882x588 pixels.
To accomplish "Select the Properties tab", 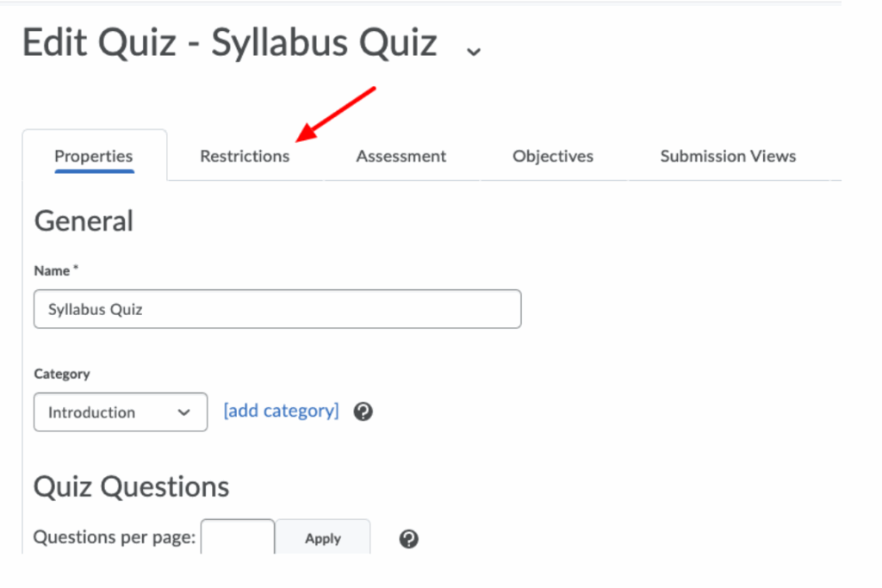I will tap(94, 156).
